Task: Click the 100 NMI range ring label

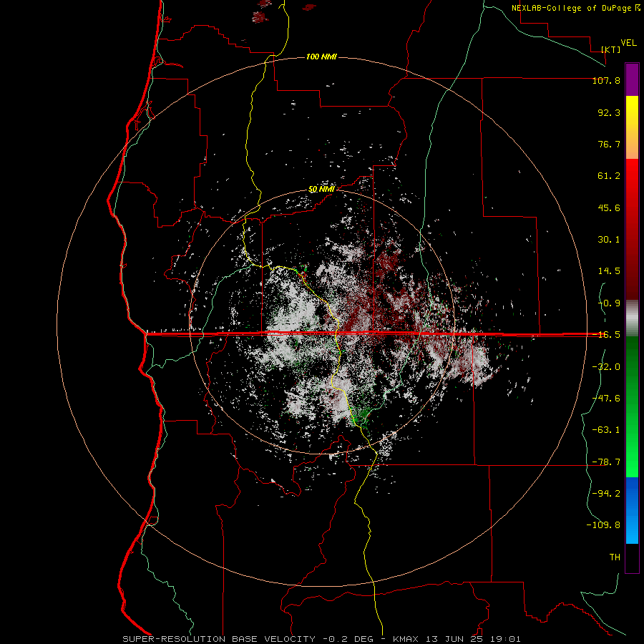Action: pyautogui.click(x=321, y=57)
